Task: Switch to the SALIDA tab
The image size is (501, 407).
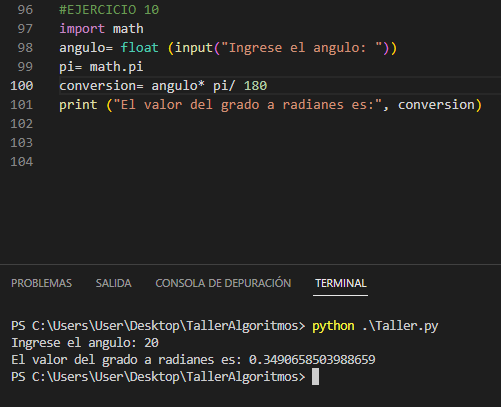Action: 114,283
